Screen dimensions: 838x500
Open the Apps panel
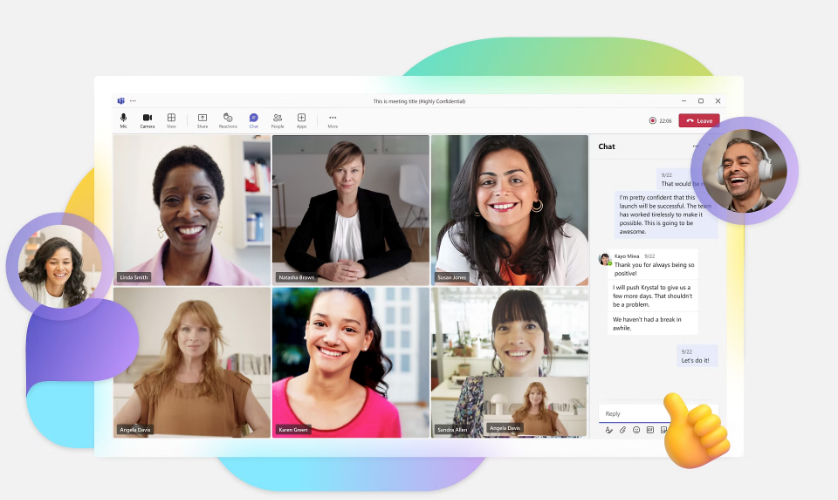coord(301,119)
